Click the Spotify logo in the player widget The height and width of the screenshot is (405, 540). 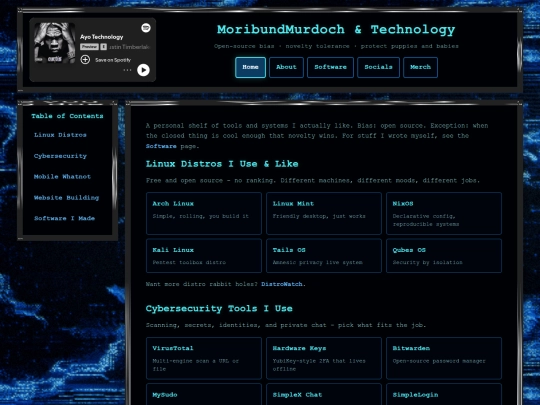pyautogui.click(x=146, y=28)
